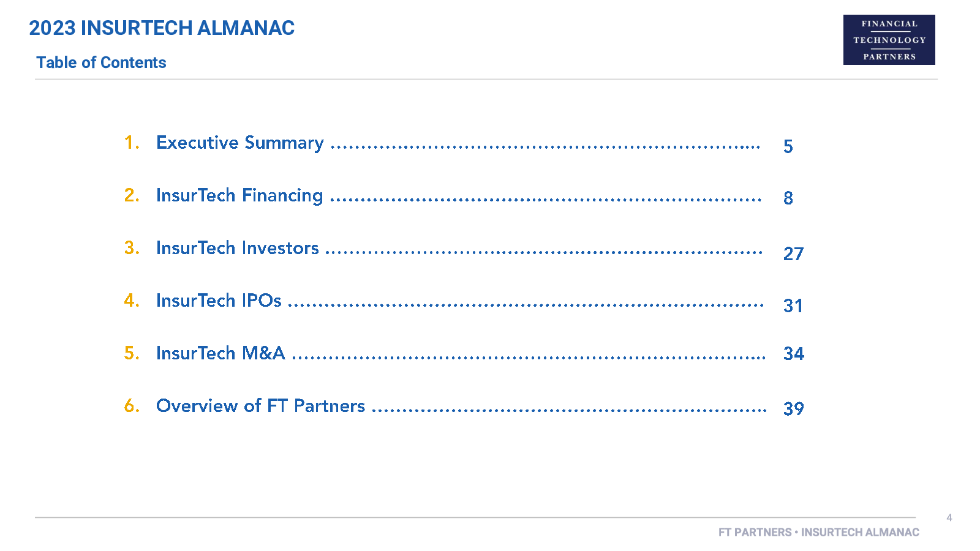This screenshot has width=980, height=551.
Task: Select the yellow number 6 list marker
Action: [x=132, y=406]
